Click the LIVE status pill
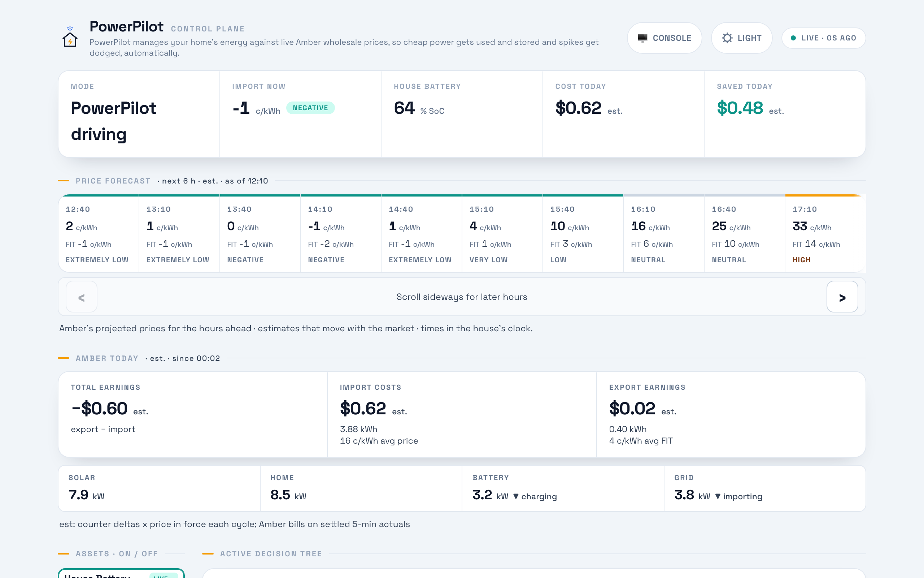 pyautogui.click(x=824, y=38)
